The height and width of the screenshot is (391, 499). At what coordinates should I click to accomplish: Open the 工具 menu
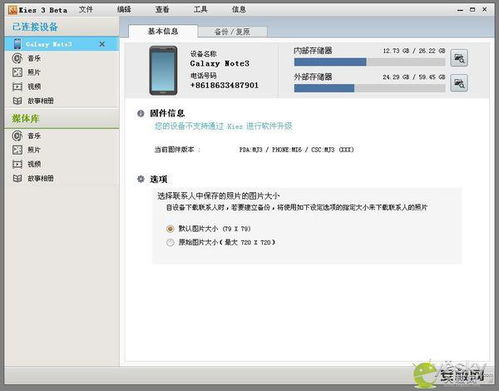click(x=200, y=10)
